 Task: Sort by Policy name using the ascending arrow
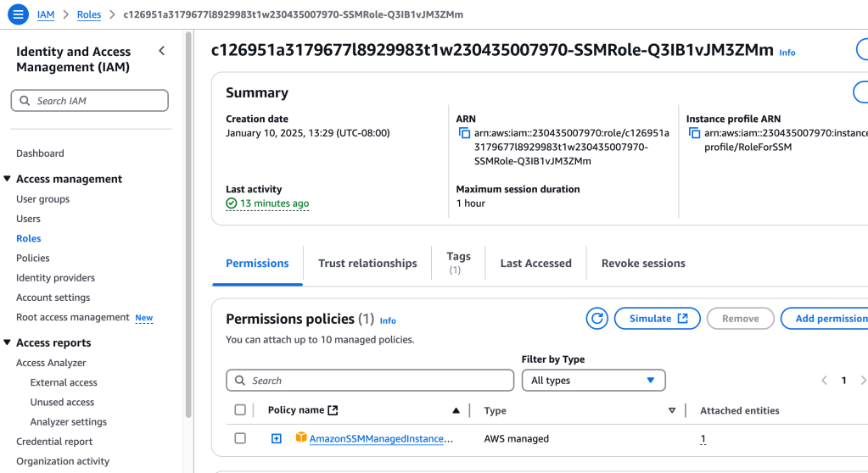coord(456,410)
